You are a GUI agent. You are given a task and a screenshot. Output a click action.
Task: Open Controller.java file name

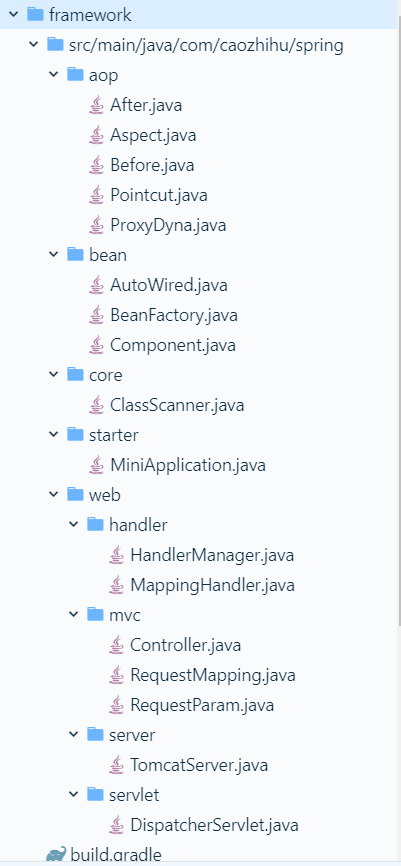tap(186, 645)
